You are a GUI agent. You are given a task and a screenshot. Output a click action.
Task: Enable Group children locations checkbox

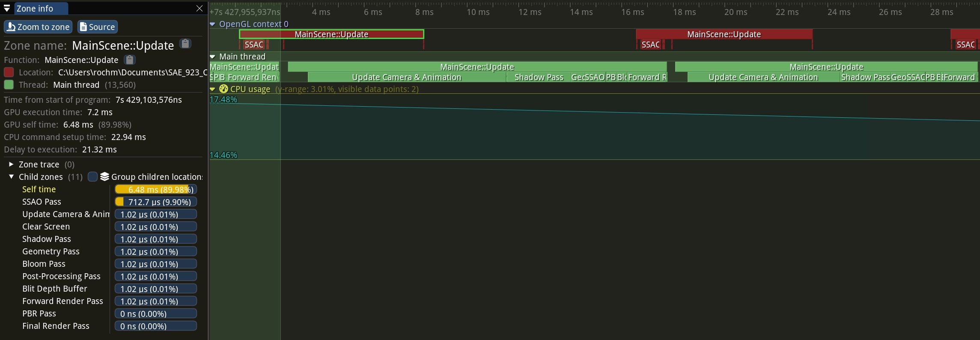92,177
